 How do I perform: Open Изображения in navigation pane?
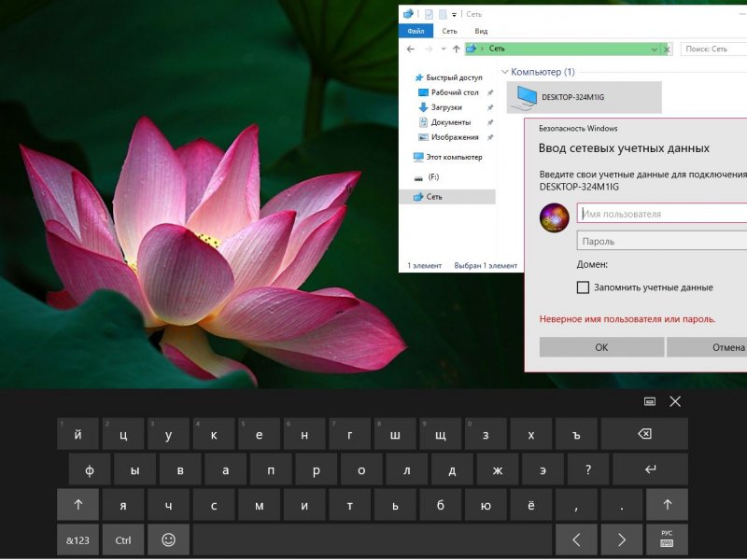tap(449, 137)
